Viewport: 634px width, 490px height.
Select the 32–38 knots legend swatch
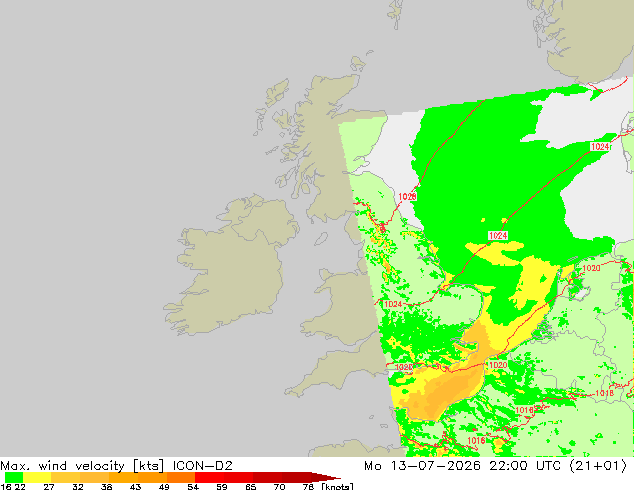[x=94, y=477]
